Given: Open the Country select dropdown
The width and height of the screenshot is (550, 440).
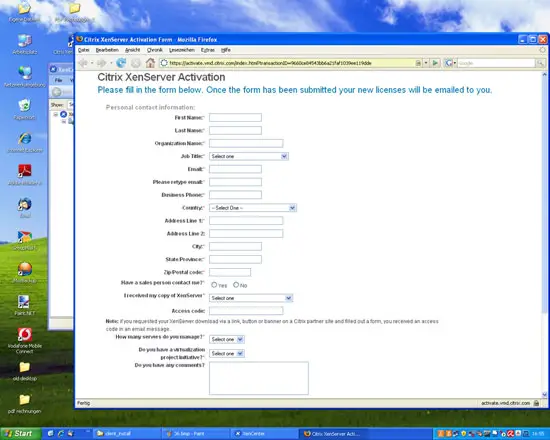Looking at the screenshot, I should click(x=253, y=208).
